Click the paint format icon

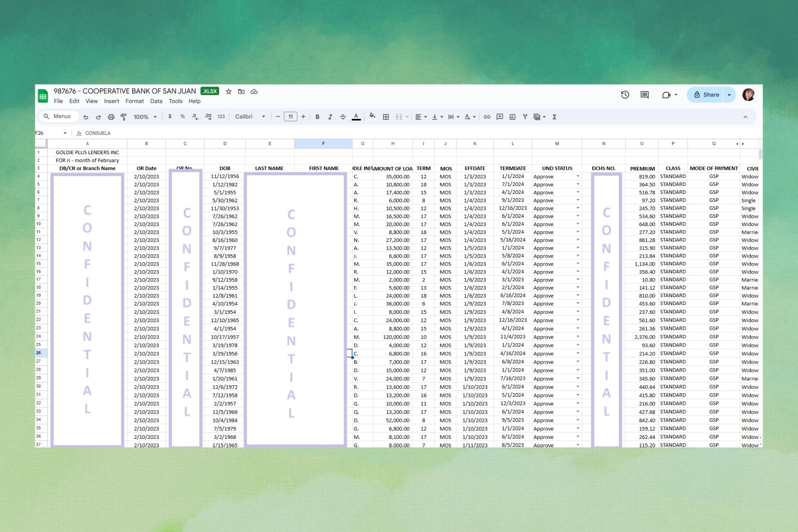coord(123,117)
